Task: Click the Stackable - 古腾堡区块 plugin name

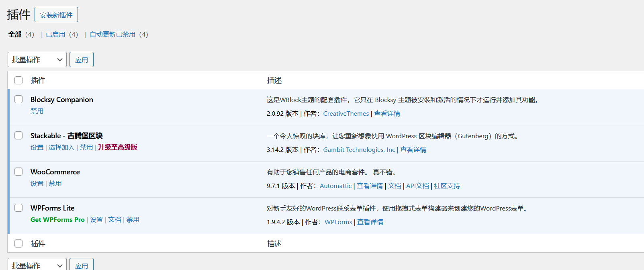Action: [x=67, y=136]
